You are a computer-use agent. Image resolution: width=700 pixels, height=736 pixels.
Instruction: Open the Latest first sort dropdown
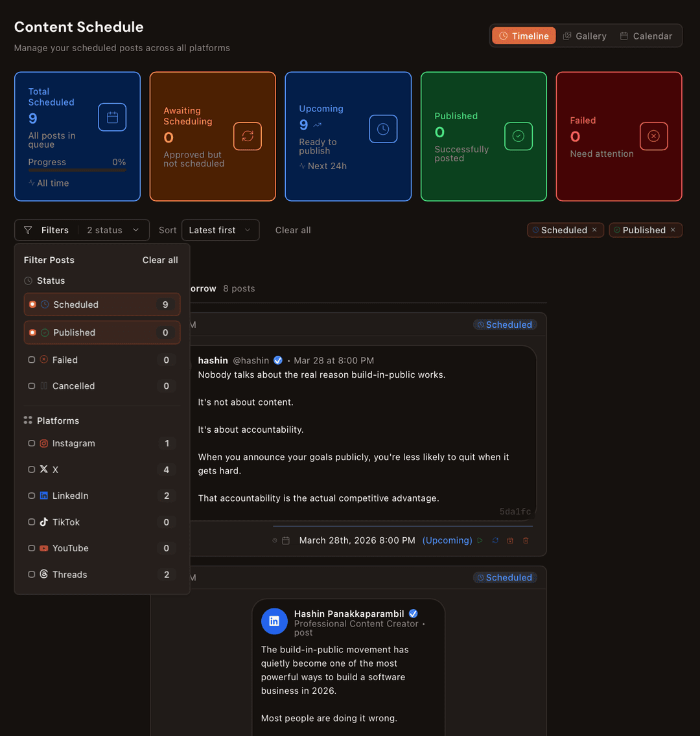[x=220, y=230]
